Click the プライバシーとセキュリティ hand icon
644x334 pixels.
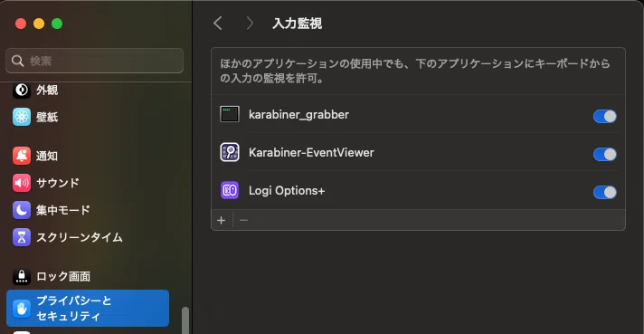22,309
